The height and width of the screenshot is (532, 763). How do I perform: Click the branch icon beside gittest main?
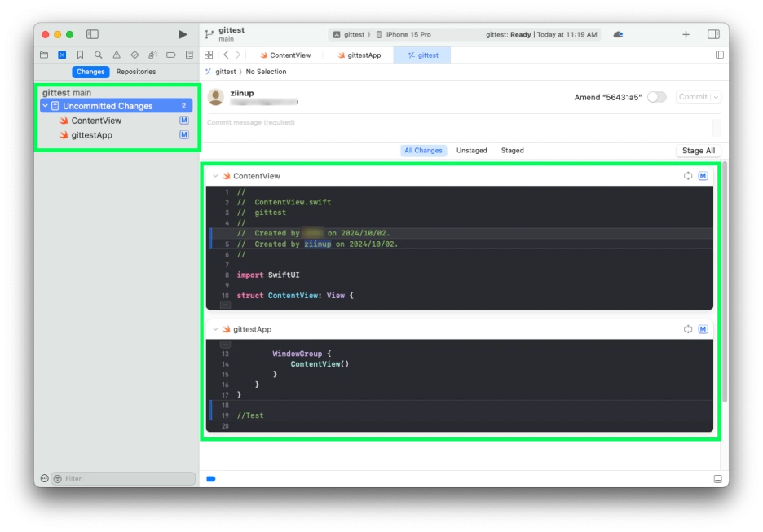click(209, 34)
